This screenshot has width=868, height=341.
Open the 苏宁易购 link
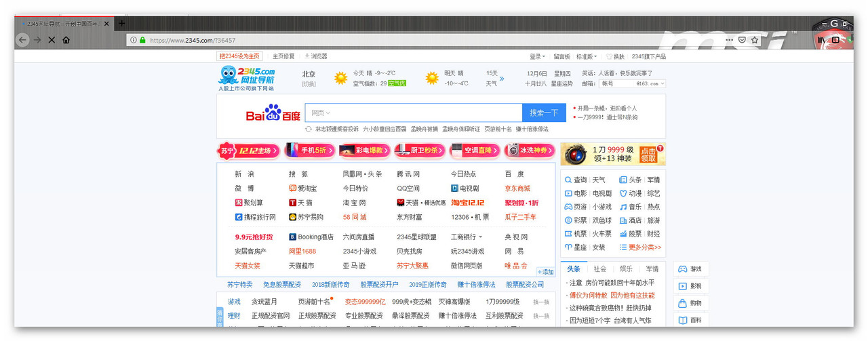click(x=306, y=217)
